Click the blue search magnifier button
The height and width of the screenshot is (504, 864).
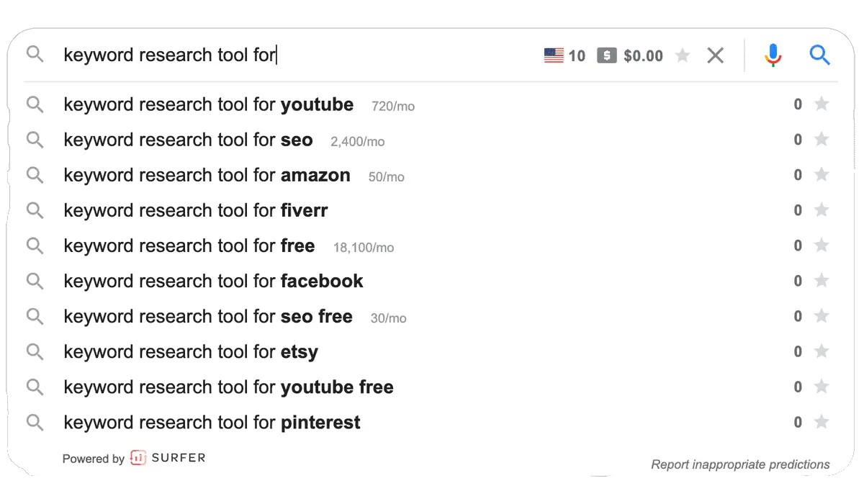click(x=819, y=55)
